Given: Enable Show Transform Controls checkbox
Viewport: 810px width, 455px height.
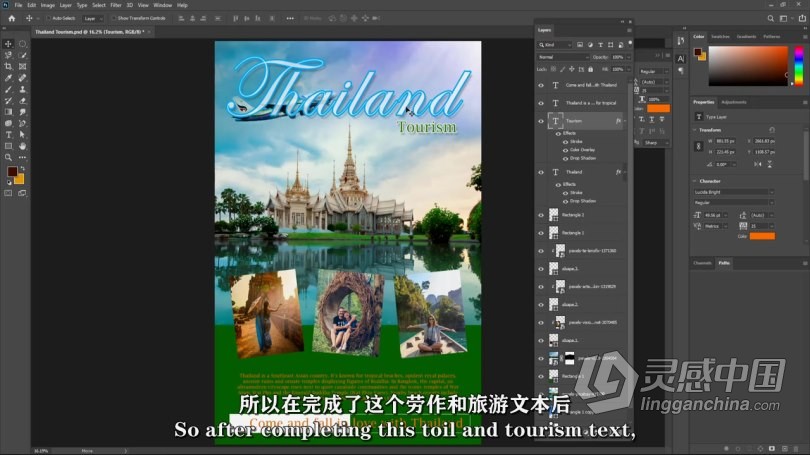Looking at the screenshot, I should [113, 18].
